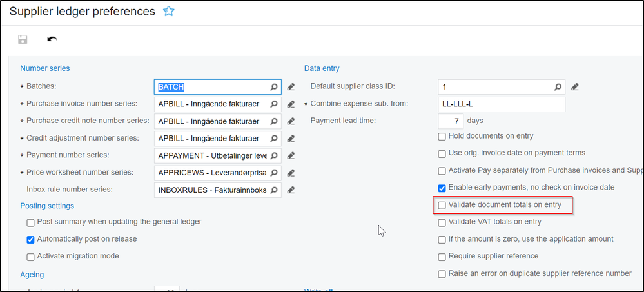
Task: Click the Payment lead time days field
Action: click(450, 121)
